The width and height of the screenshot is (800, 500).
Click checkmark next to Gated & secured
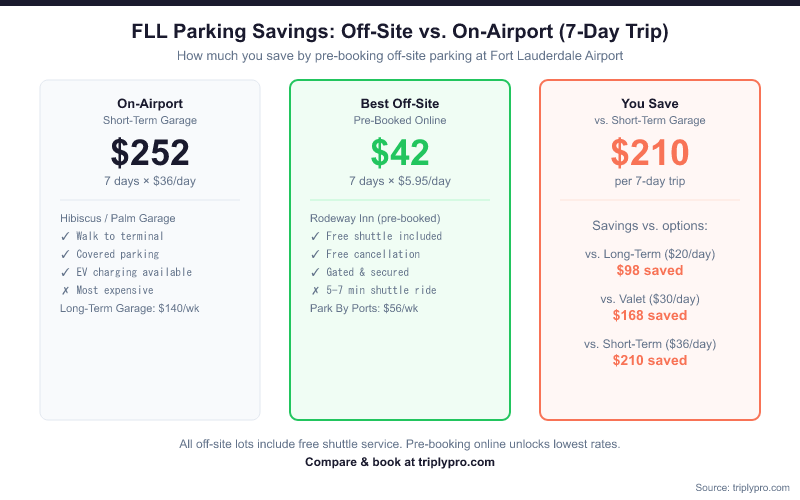(x=315, y=273)
